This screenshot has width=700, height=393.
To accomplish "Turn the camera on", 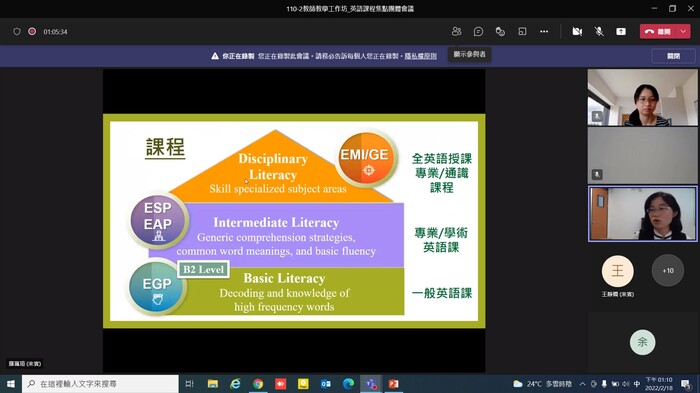I will [577, 32].
